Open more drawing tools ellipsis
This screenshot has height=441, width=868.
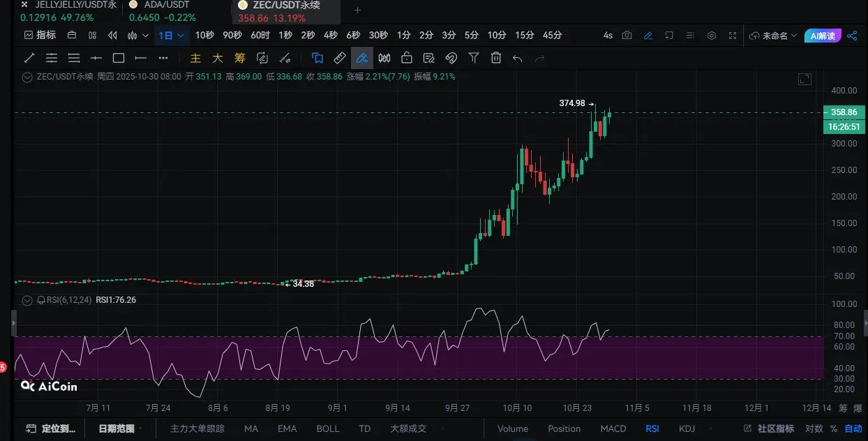[163, 58]
